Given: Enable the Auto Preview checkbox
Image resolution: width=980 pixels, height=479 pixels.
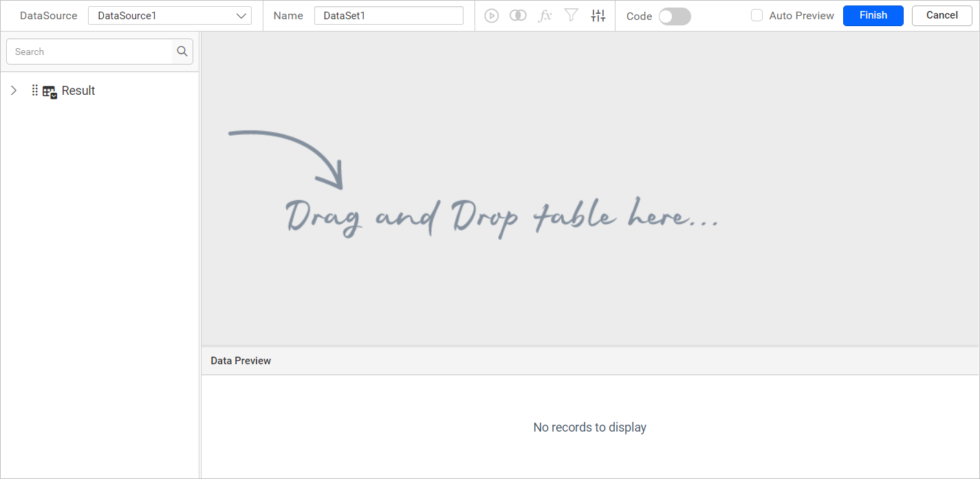Looking at the screenshot, I should 756,15.
